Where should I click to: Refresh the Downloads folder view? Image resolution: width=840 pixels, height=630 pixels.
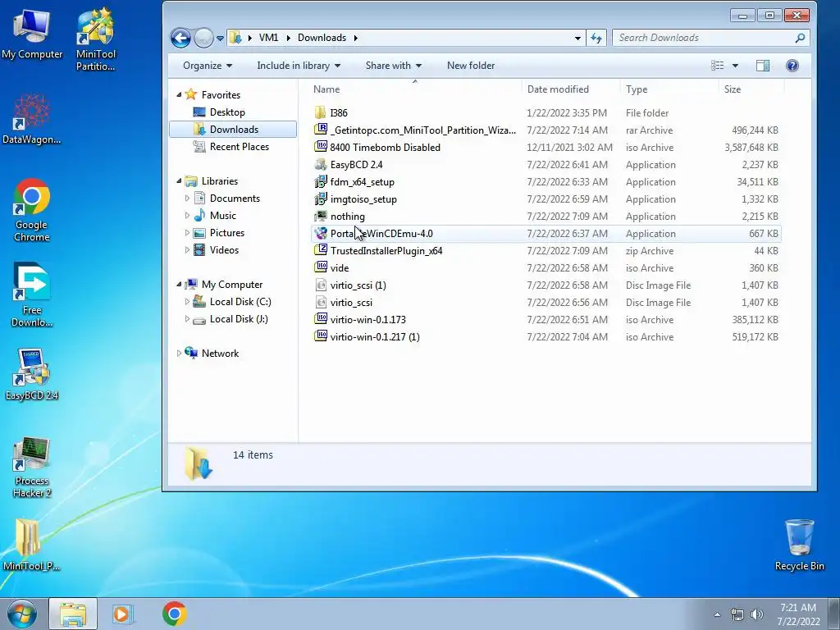pyautogui.click(x=596, y=38)
